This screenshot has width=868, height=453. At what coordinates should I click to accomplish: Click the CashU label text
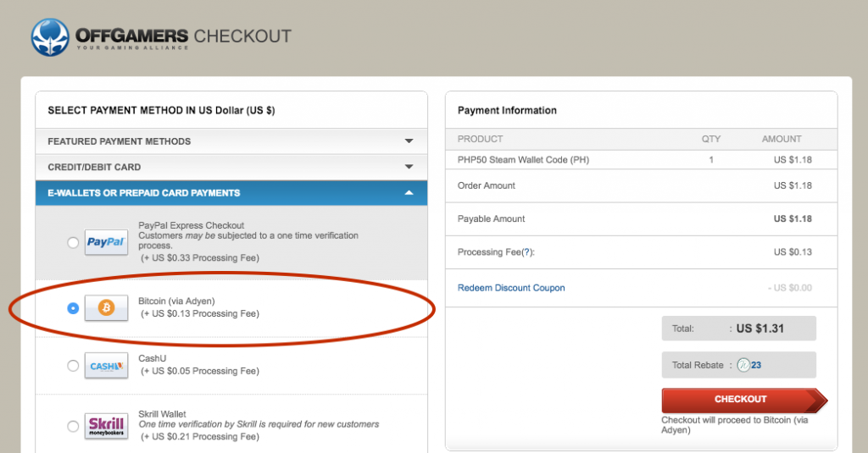tap(153, 358)
